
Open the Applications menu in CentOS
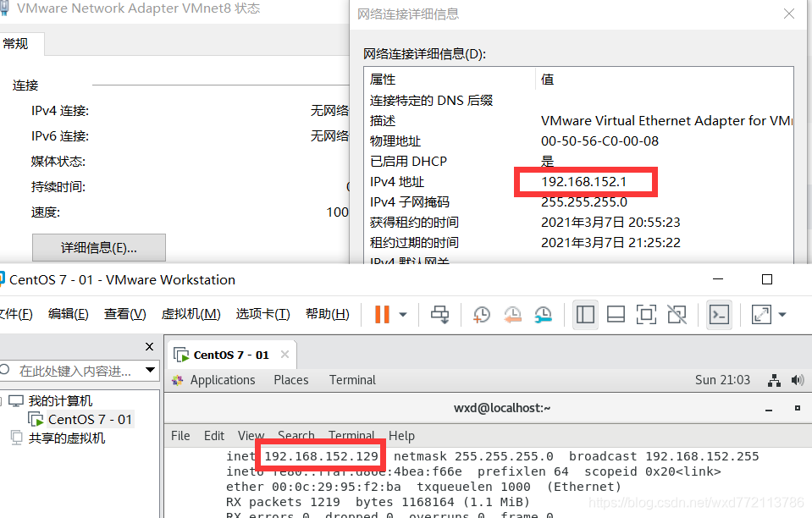coord(223,380)
